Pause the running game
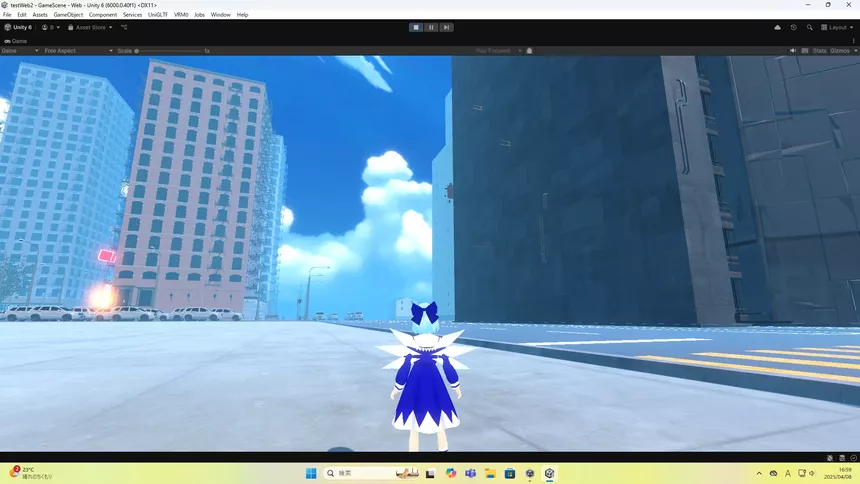This screenshot has width=860, height=484. click(x=431, y=27)
